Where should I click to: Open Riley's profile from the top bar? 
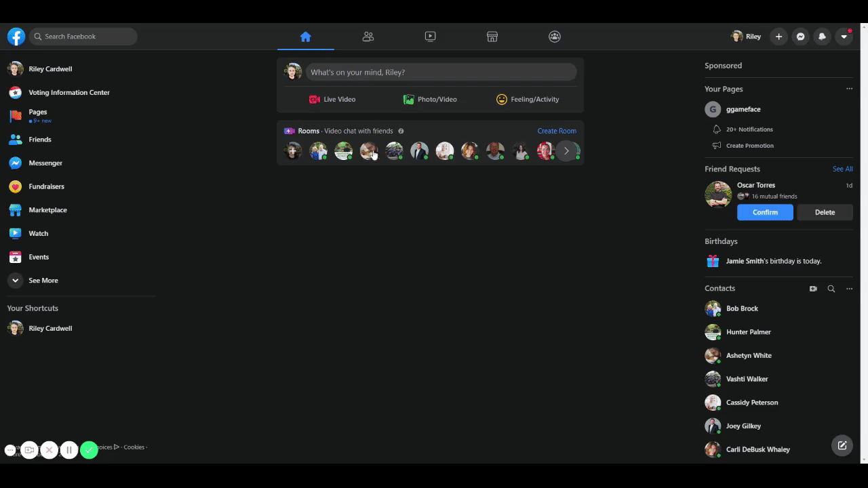[x=746, y=37]
